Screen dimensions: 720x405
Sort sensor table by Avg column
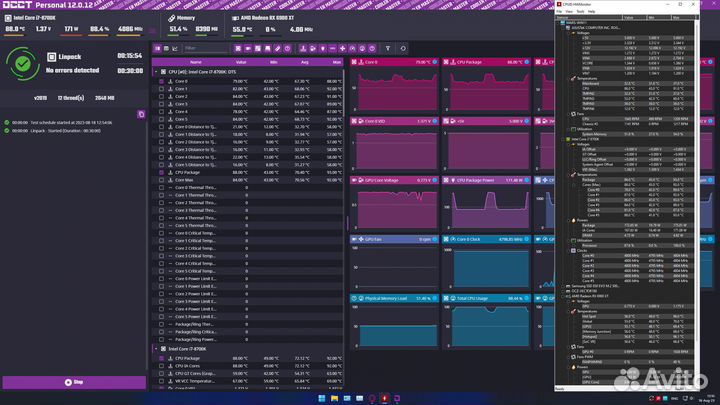304,62
